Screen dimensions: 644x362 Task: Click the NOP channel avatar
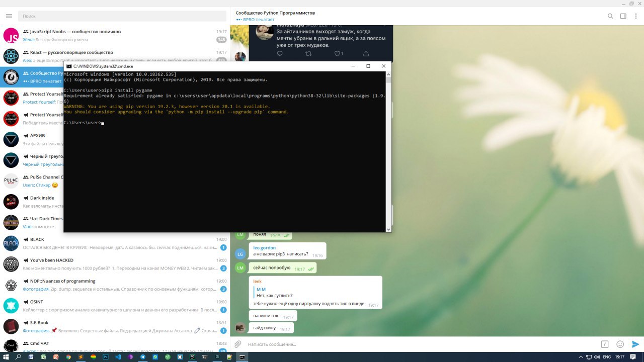pyautogui.click(x=11, y=285)
